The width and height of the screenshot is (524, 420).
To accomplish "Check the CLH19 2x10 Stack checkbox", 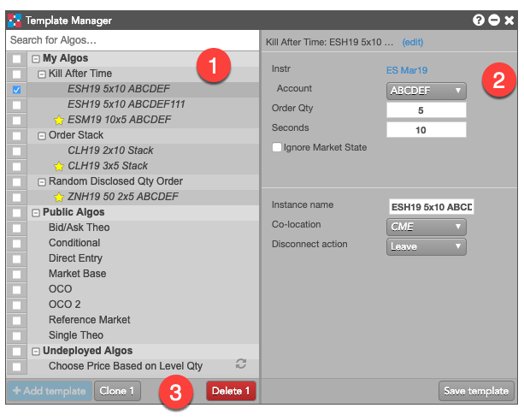I will click(16, 151).
